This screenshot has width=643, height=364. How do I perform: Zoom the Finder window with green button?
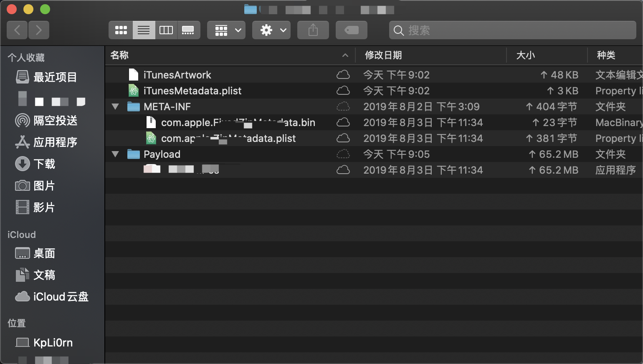(x=45, y=9)
